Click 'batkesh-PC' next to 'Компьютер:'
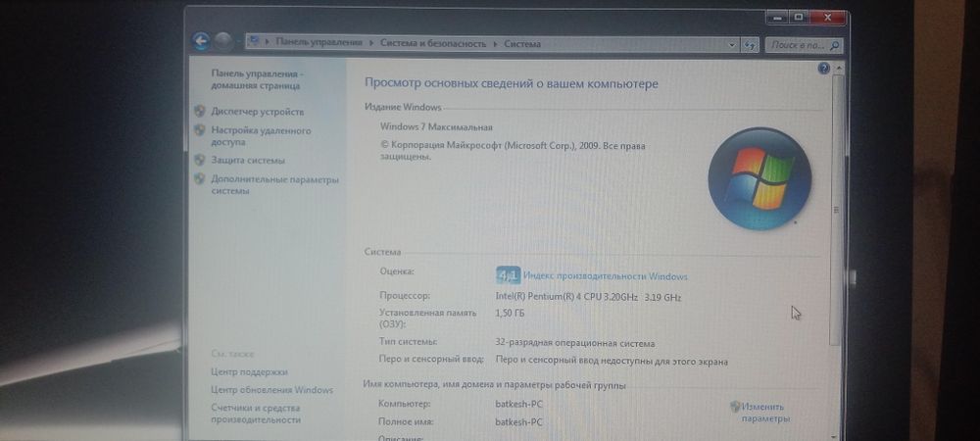The height and width of the screenshot is (441, 980). point(518,404)
